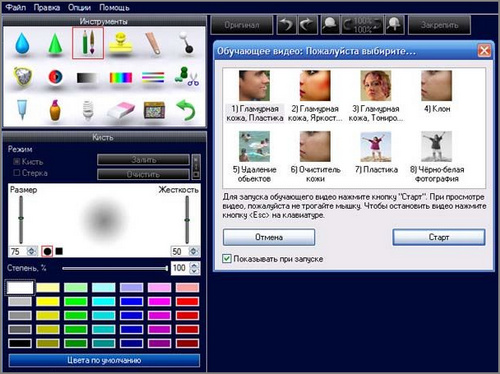Select the light bulb tool icon
This screenshot has width=500, height=374.
click(88, 110)
